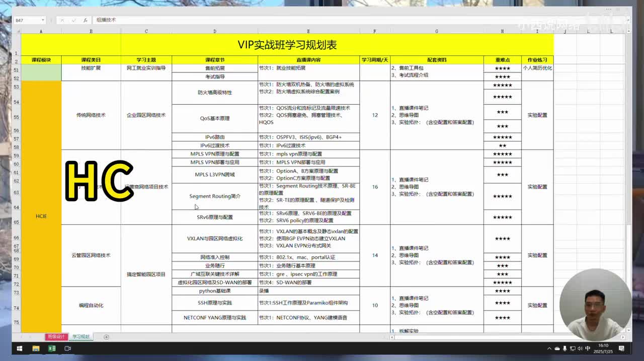Click the cloud icon in system tray
Viewport: 644px width, 361px height.
[x=557, y=348]
